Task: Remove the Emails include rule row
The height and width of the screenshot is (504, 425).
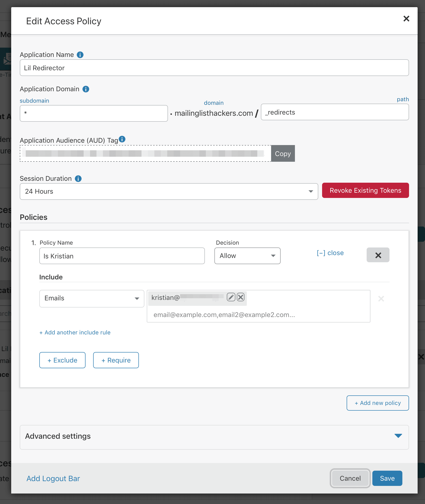Action: coord(381,299)
